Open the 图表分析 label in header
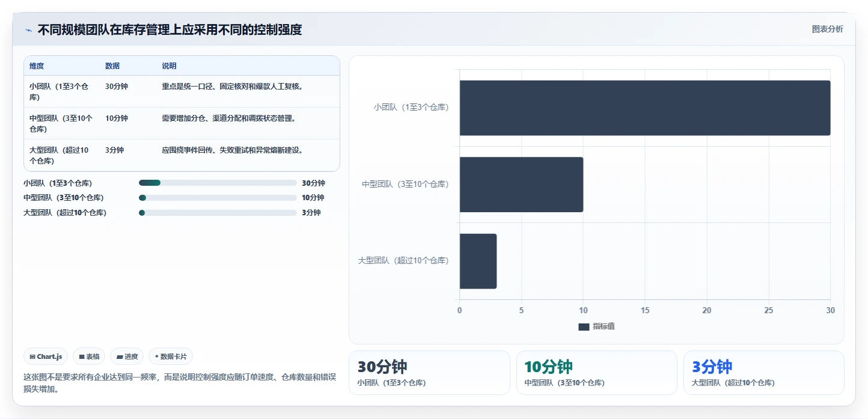The width and height of the screenshot is (868, 419). [x=827, y=29]
